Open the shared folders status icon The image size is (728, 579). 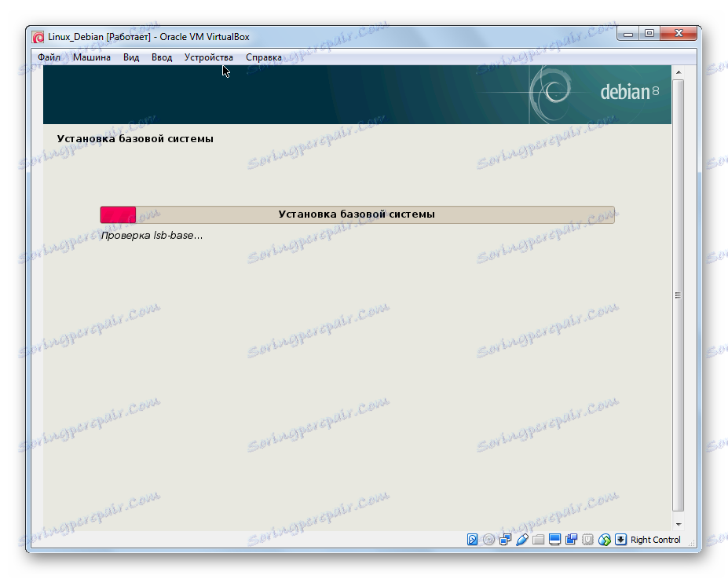pos(538,539)
